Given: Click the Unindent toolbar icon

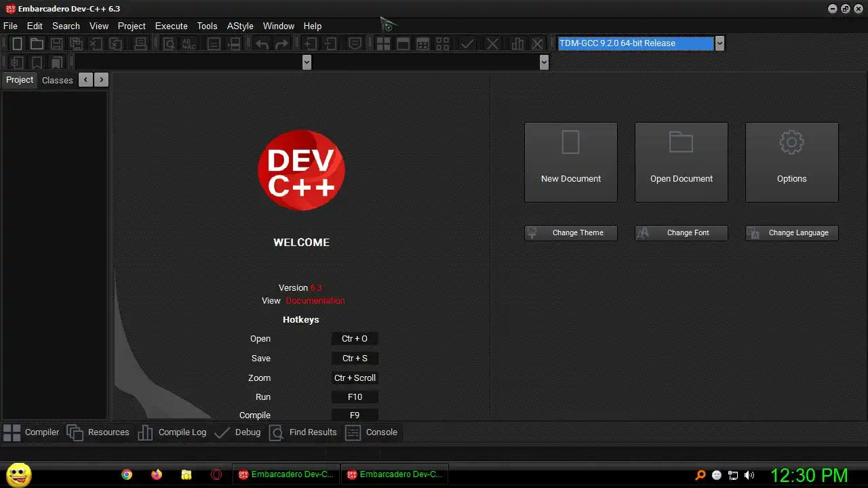Looking at the screenshot, I should [x=330, y=43].
